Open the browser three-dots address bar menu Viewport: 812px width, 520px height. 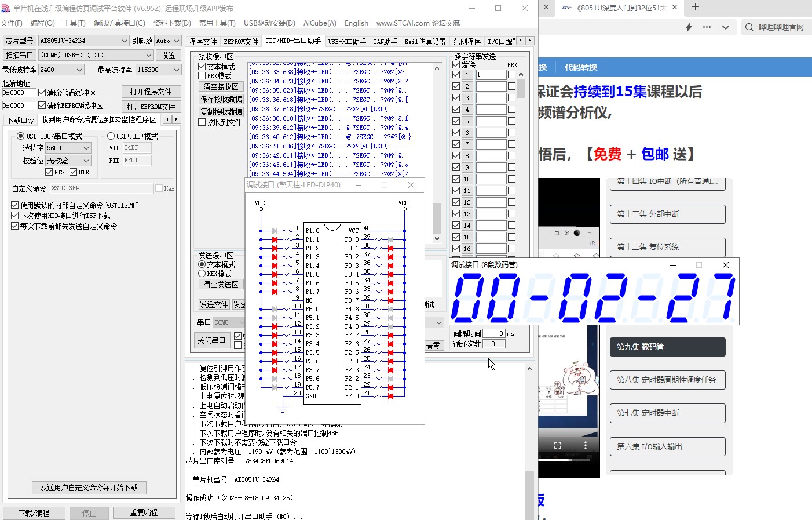(707, 27)
